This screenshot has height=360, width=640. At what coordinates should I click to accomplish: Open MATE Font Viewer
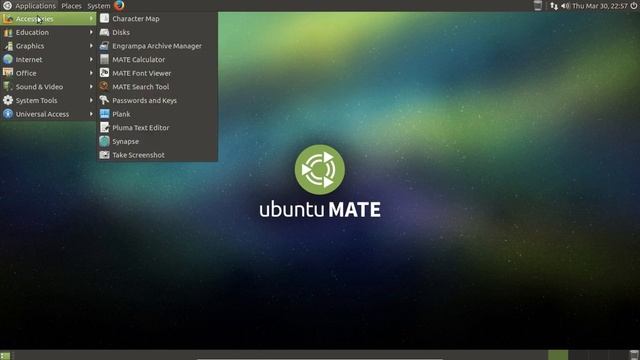(x=157, y=73)
